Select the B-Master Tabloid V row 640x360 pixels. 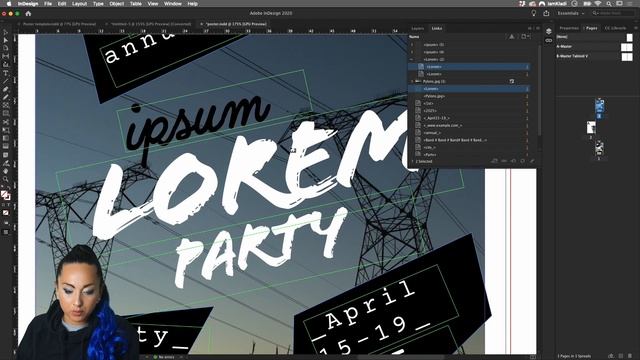pos(594,56)
